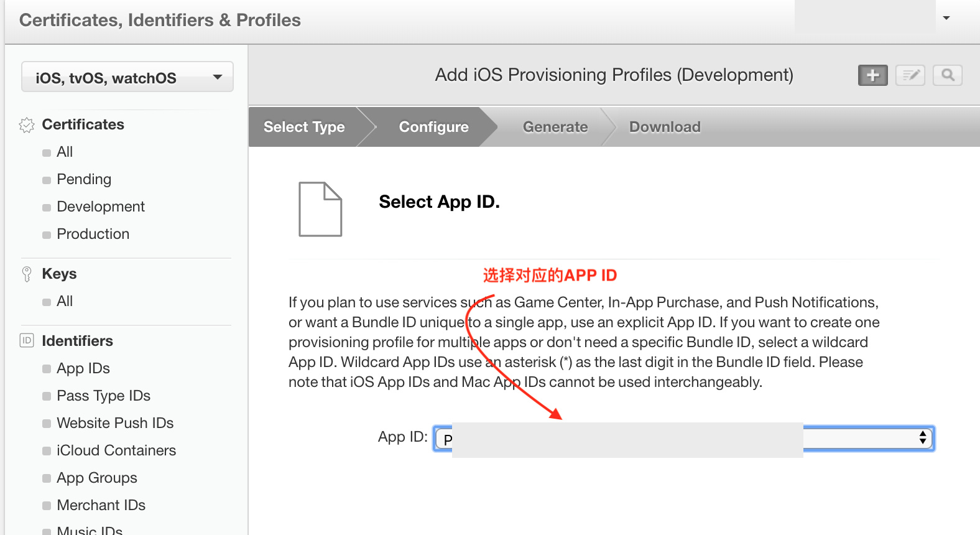
Task: Click the search magnifier icon
Action: [948, 75]
